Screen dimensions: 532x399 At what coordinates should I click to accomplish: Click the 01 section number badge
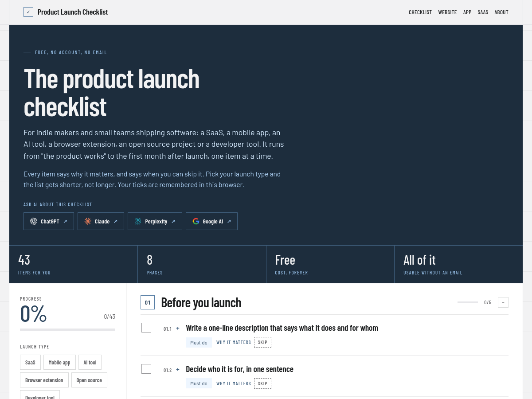[x=148, y=302]
